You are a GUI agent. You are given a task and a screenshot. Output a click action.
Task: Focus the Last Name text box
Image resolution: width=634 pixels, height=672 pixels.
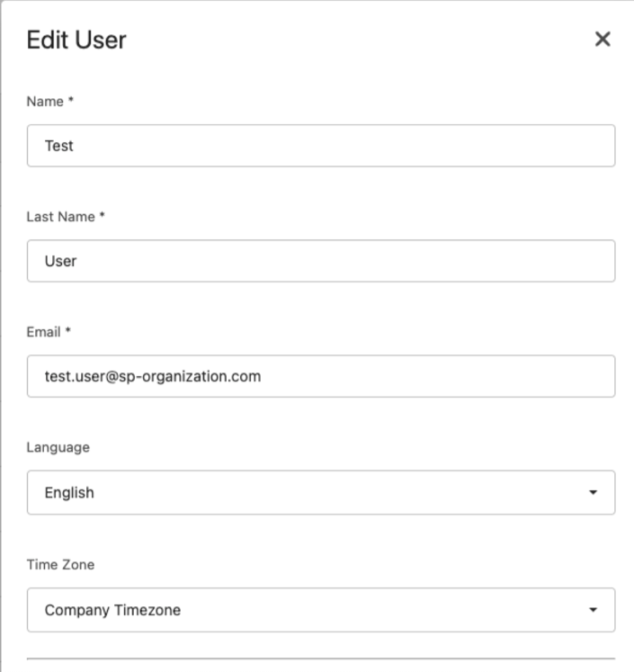321,261
